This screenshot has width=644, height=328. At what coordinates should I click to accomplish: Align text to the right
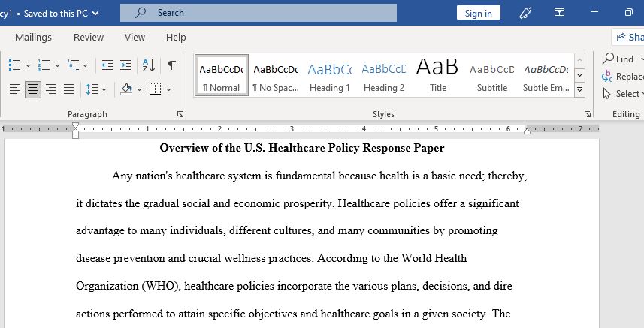click(51, 89)
